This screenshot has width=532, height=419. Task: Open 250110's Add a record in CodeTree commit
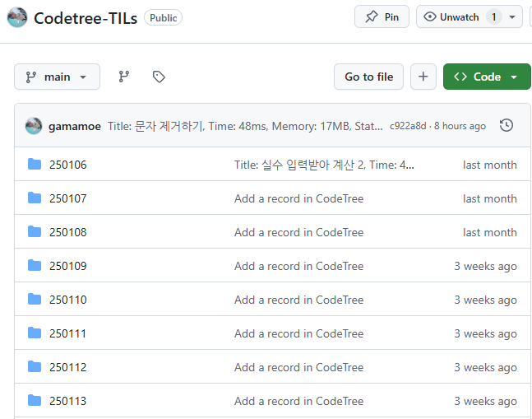click(298, 300)
